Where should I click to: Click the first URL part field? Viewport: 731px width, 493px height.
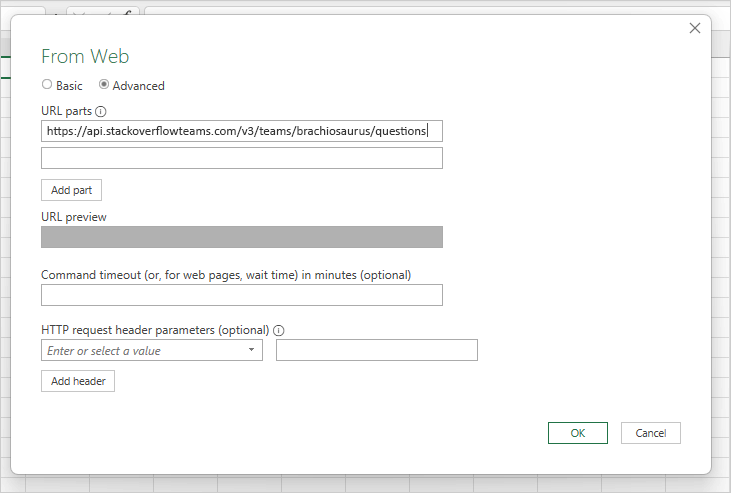click(x=241, y=131)
